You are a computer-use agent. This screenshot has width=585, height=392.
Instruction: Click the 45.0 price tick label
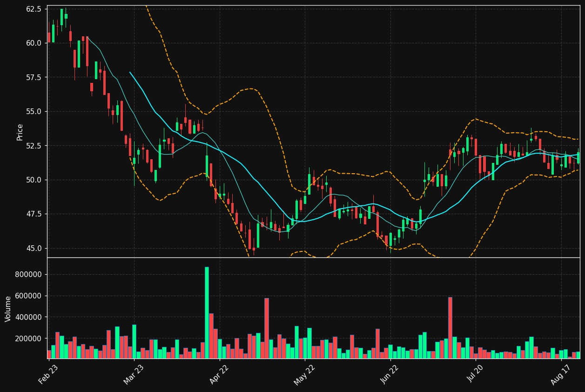(x=34, y=249)
